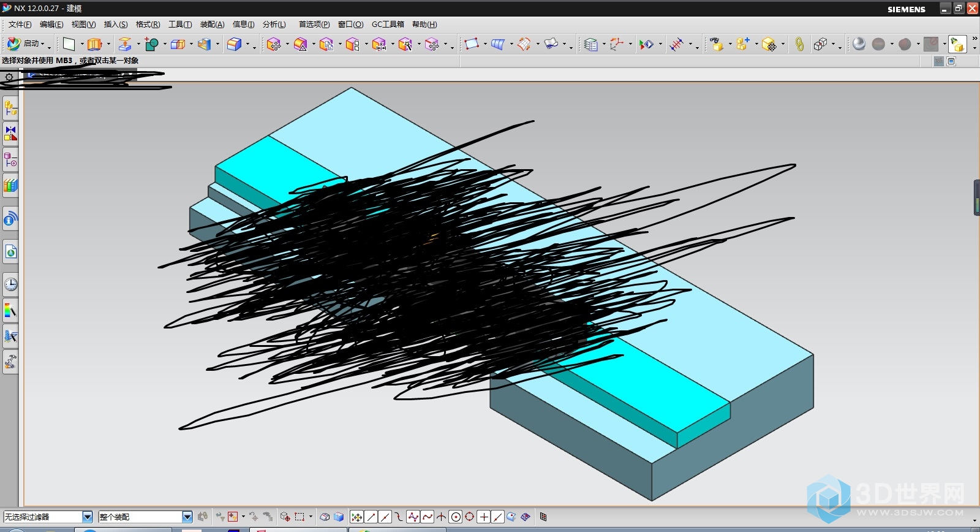Toggle the End Point snap
This screenshot has width=980, height=532.
click(371, 517)
